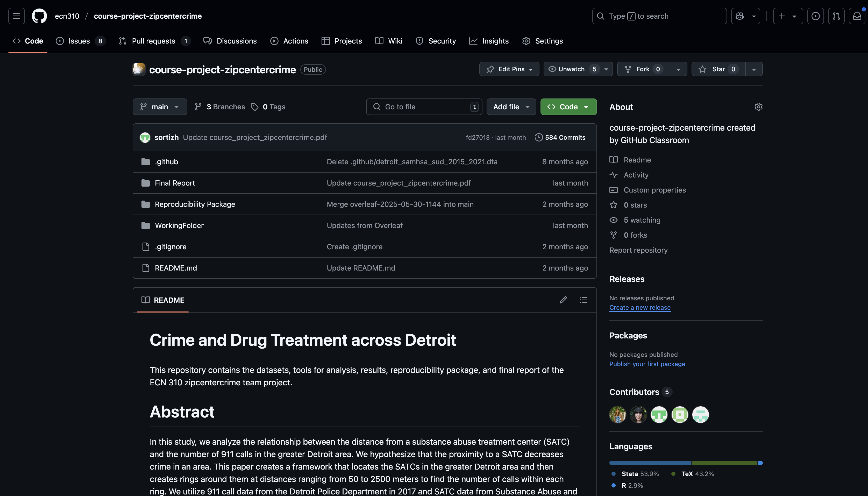Unwatch the repository
Viewport: 868px width, 496px height.
pyautogui.click(x=572, y=69)
